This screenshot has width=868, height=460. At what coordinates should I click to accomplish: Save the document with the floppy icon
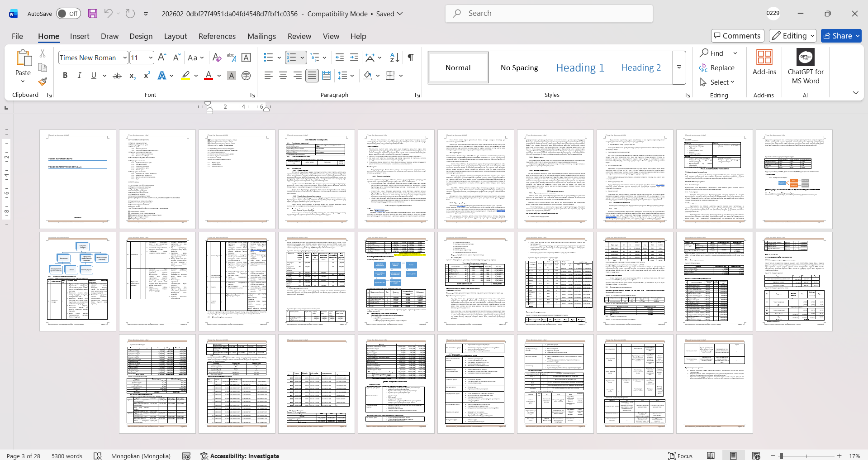coord(93,14)
